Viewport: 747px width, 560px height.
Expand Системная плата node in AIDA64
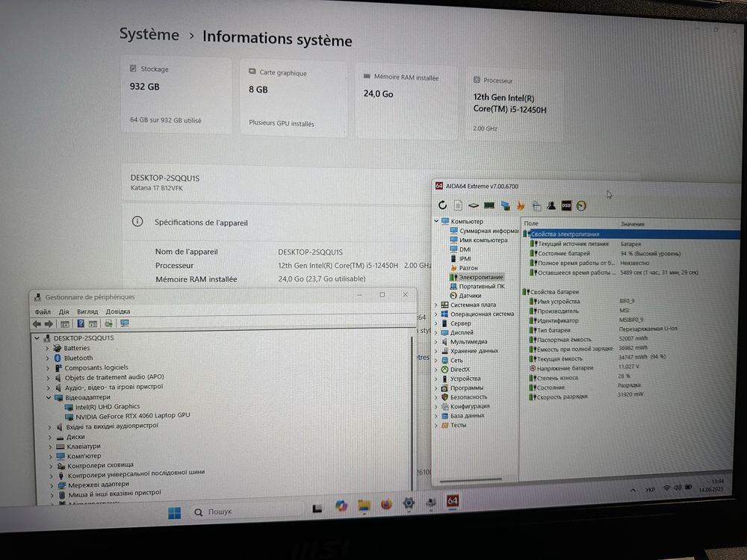436,305
